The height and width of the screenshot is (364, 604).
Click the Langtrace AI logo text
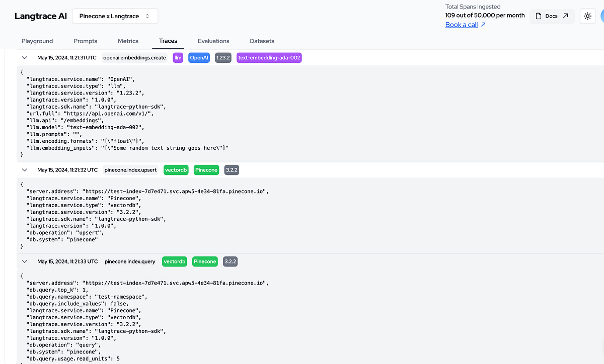coord(41,16)
